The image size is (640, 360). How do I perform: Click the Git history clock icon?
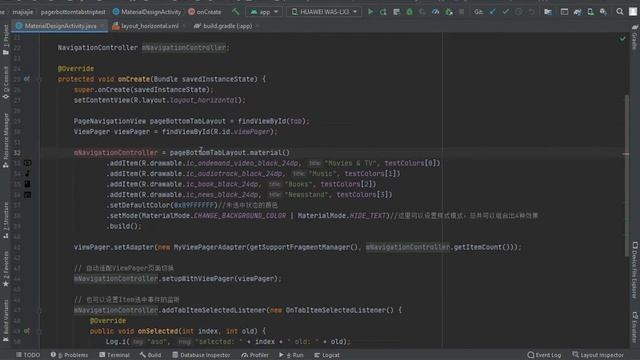(x=518, y=12)
